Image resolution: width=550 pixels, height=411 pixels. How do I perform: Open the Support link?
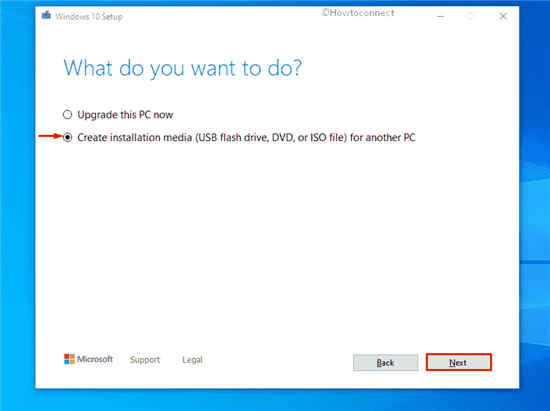pos(145,359)
